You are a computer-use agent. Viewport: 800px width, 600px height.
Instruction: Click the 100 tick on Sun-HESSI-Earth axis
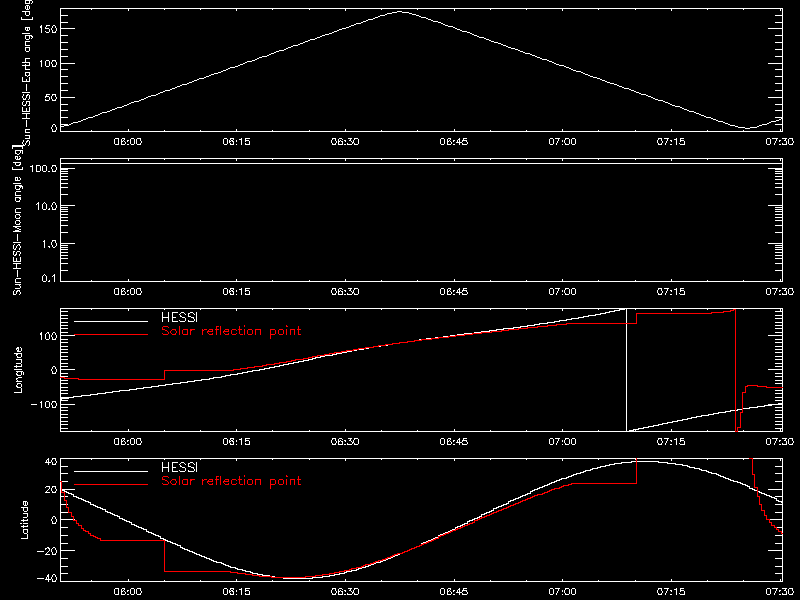click(47, 64)
